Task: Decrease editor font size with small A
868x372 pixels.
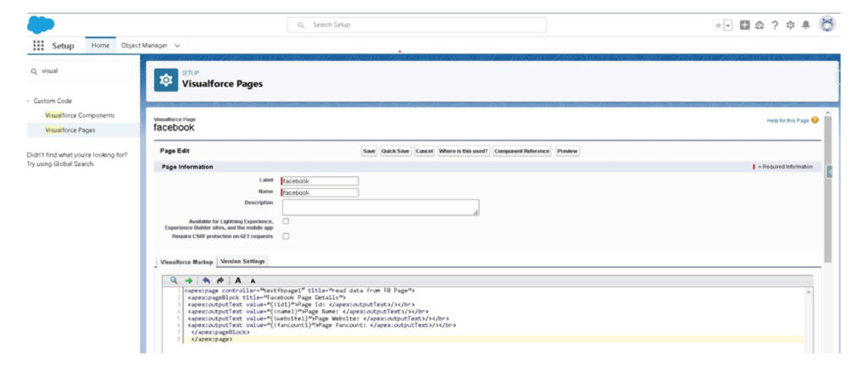Action: point(253,281)
